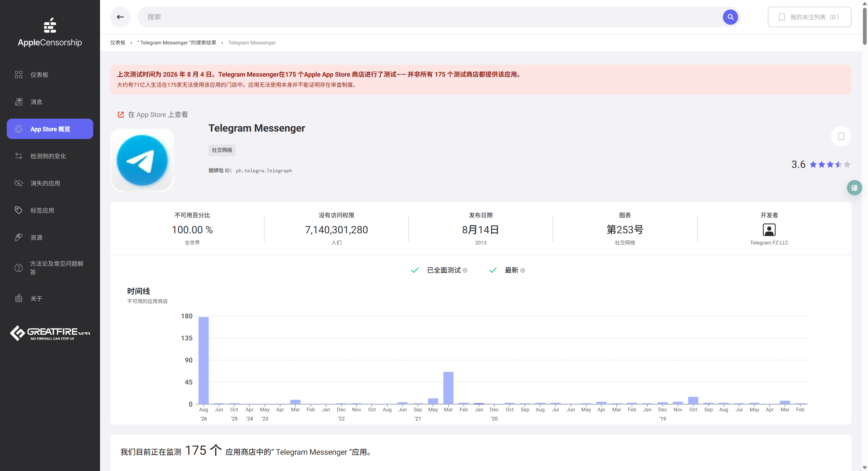
Task: Click the question mark icon for 方法论及常见问题解答
Action: pyautogui.click(x=19, y=268)
